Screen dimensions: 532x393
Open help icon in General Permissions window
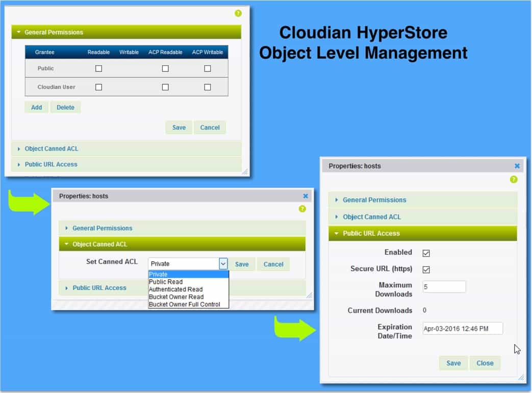coord(238,13)
